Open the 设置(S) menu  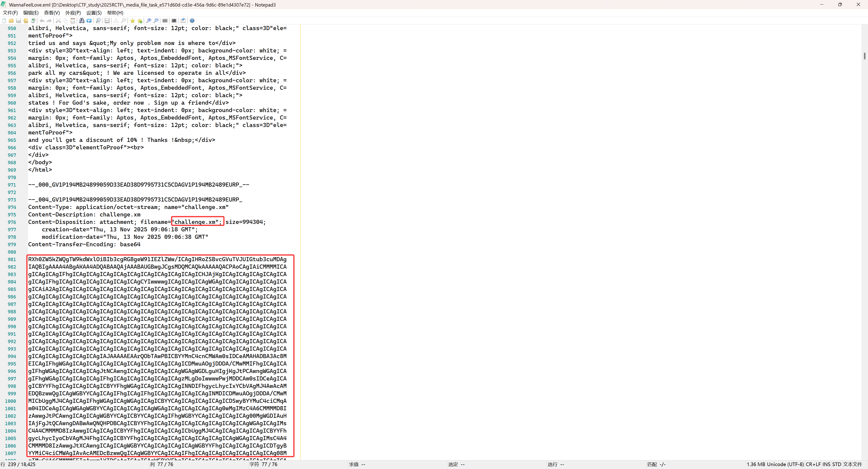pos(94,13)
